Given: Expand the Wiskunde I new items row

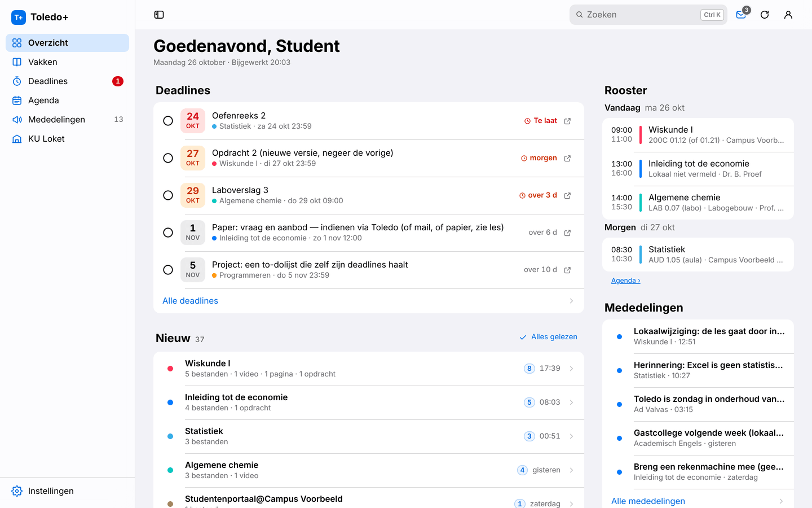Looking at the screenshot, I should pyautogui.click(x=369, y=369).
